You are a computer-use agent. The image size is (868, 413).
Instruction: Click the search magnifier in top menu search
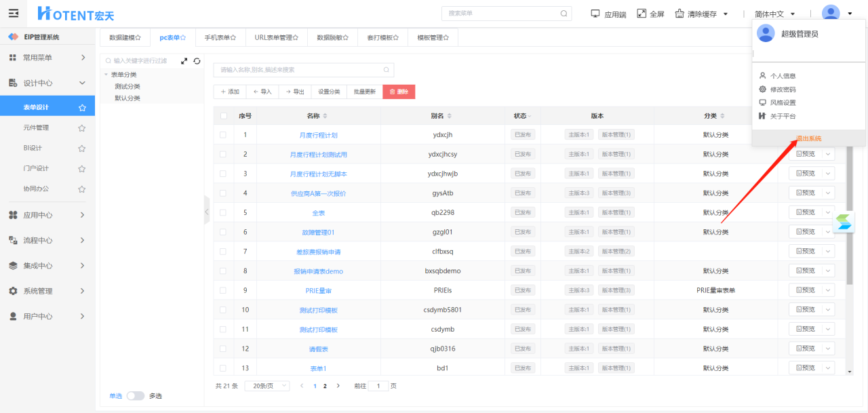pyautogui.click(x=564, y=14)
